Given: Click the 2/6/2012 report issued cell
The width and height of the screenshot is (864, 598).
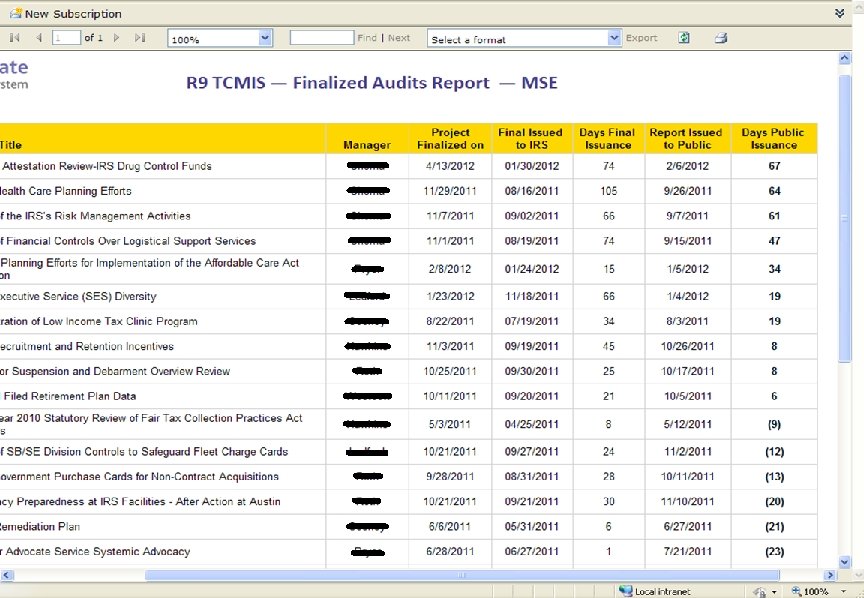Looking at the screenshot, I should tap(687, 166).
